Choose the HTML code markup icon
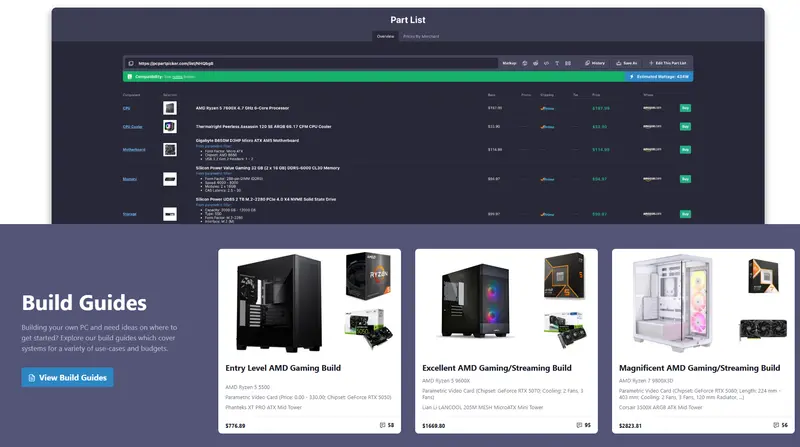Viewport: 800px width, 447px height. coord(546,63)
